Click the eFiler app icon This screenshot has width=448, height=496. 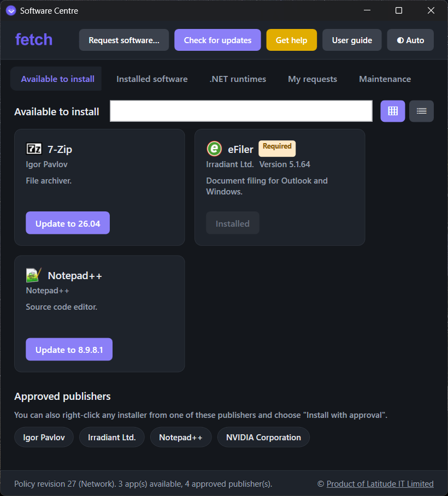pyautogui.click(x=214, y=149)
